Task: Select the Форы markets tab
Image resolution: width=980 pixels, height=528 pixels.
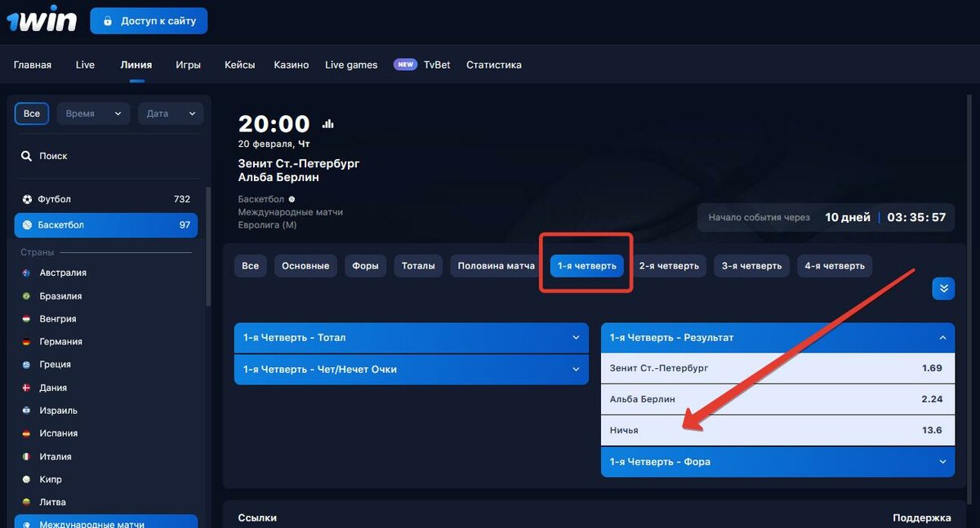Action: click(x=365, y=266)
